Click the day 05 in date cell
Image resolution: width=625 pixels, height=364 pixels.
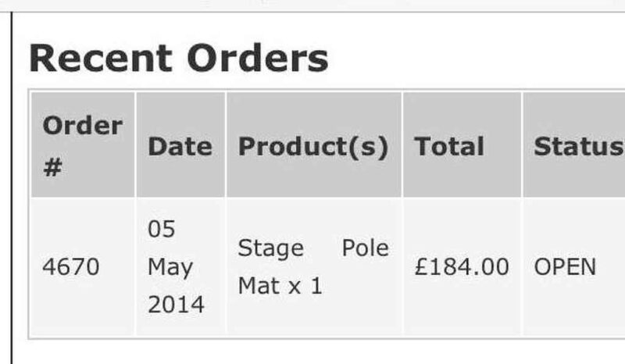click(x=162, y=230)
